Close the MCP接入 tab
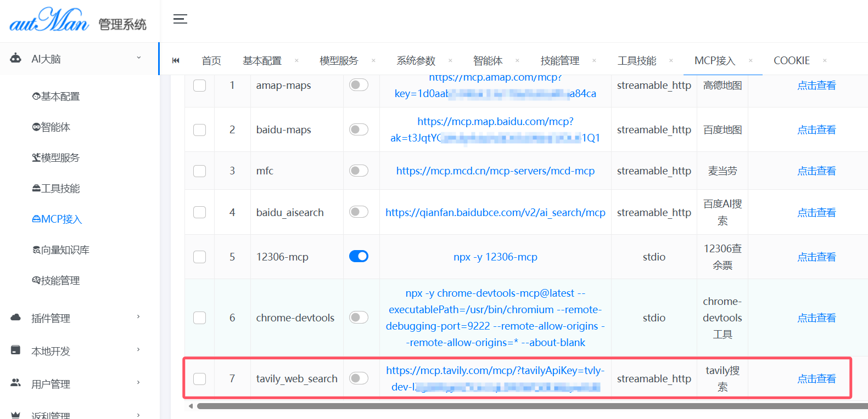The image size is (868, 419). (751, 60)
